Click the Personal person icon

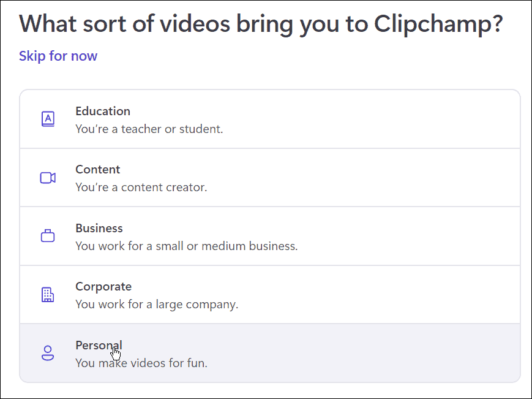point(48,353)
